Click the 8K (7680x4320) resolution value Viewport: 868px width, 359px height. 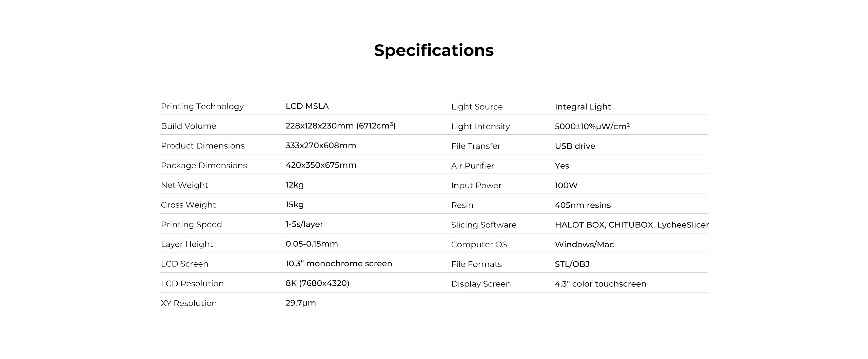317,283
